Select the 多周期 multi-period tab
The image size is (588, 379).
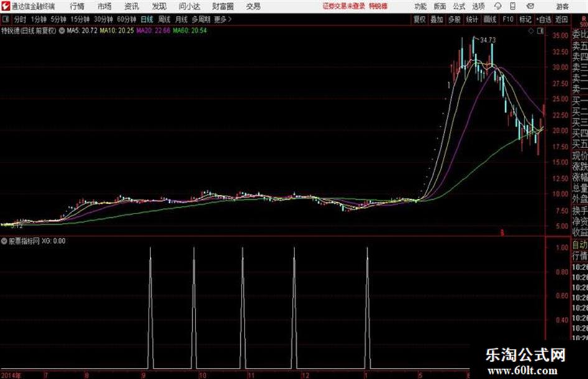tap(201, 19)
